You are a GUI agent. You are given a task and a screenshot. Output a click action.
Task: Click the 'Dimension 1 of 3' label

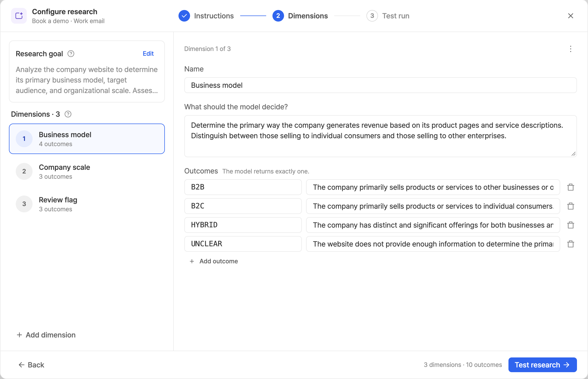pos(207,49)
